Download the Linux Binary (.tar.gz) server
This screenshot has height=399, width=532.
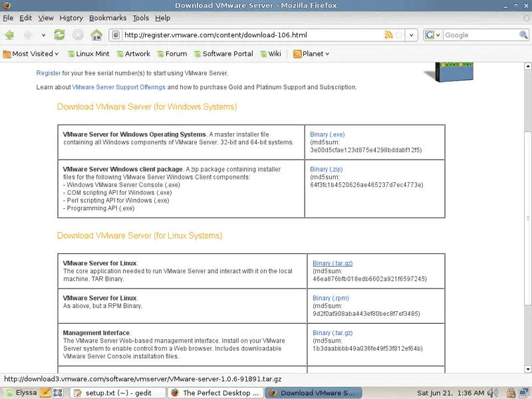(332, 263)
